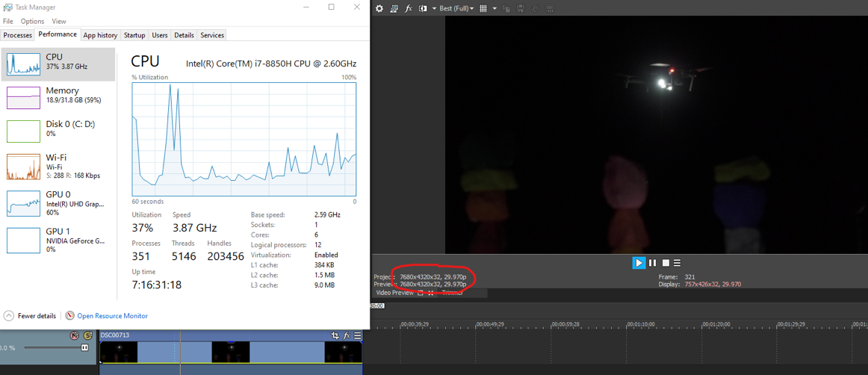Collapse with Fewer details chevron

(8, 316)
